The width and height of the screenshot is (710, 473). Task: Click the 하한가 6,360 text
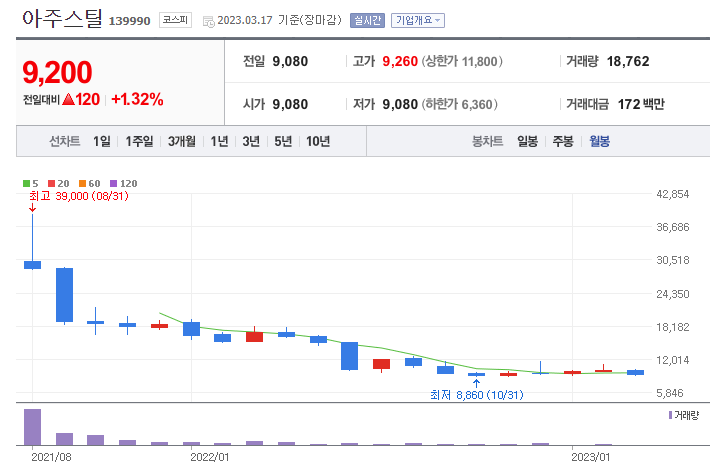click(460, 104)
